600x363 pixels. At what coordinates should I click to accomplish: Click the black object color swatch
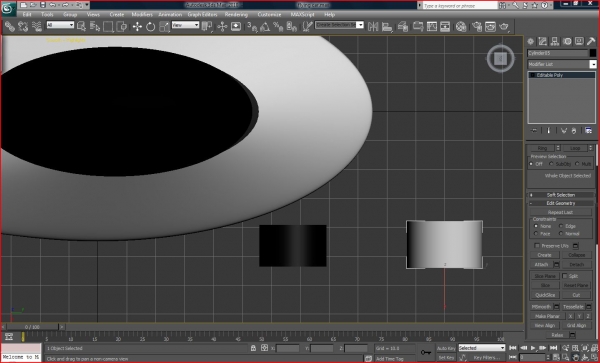click(593, 53)
